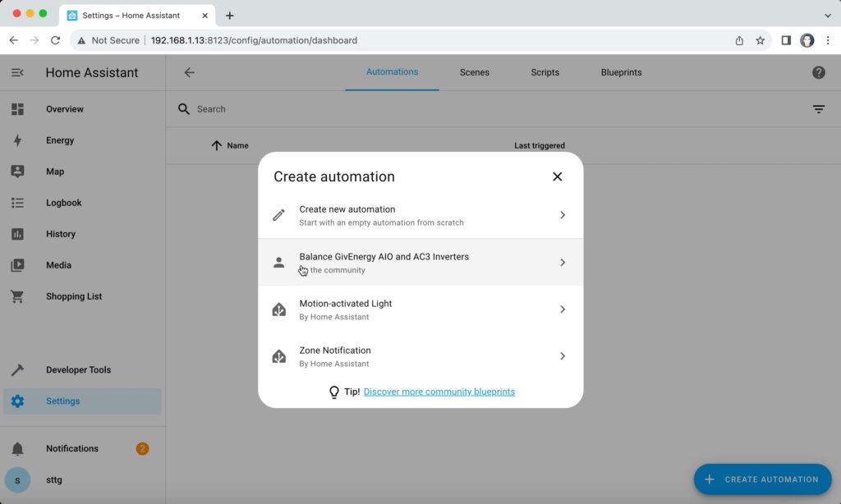Select Create new automation option

tap(420, 215)
